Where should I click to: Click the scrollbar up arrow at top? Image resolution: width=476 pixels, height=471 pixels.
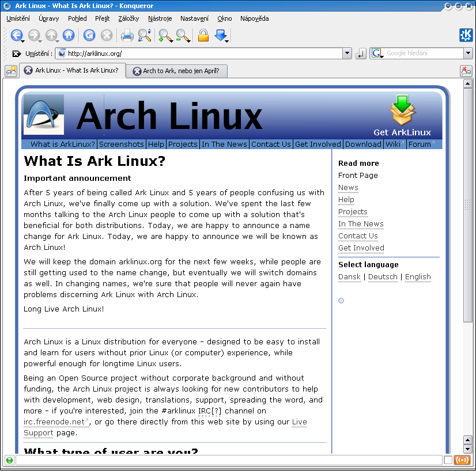468,83
